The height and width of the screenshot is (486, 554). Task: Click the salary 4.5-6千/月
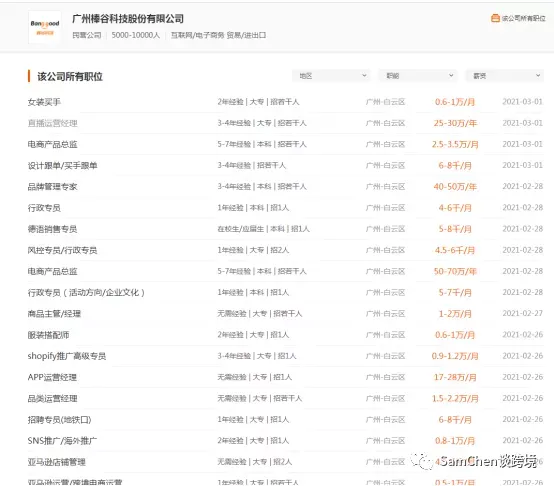455,250
